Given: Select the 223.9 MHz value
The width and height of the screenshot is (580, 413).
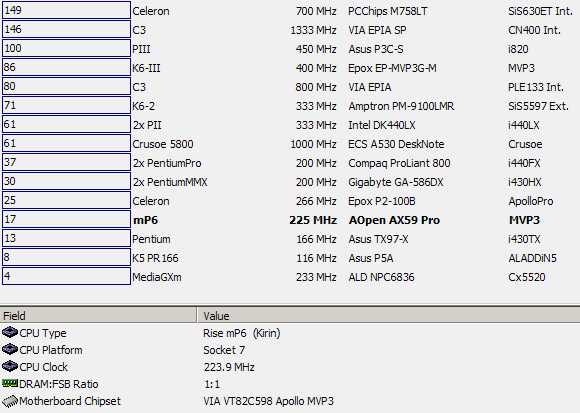Looking at the screenshot, I should coord(229,367).
